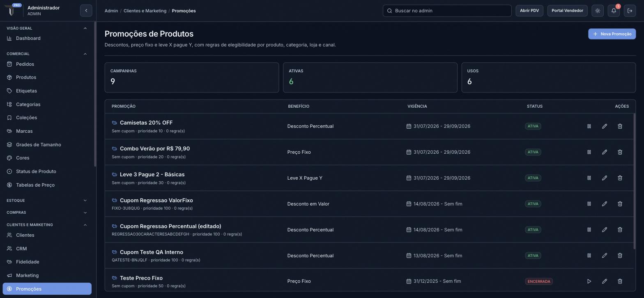Viewport: 644px width, 298px height.
Task: Navigate to Tabelas de Preço
Action: pos(47,185)
